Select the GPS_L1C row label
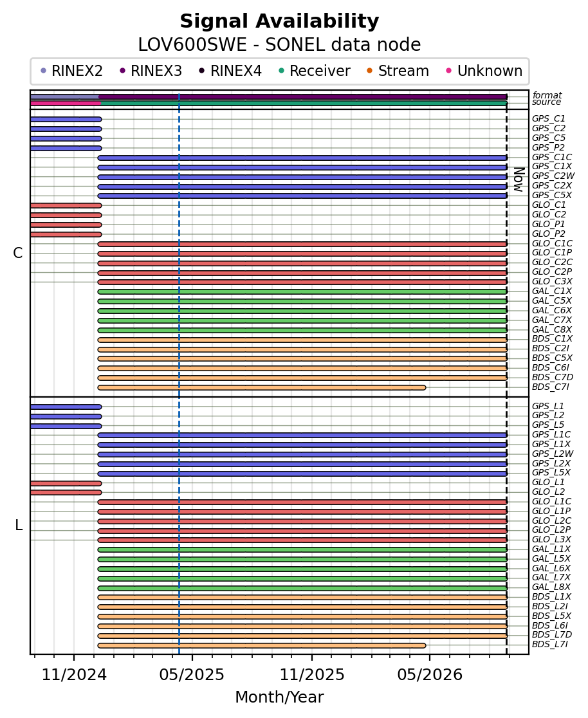The image size is (588, 718). (x=551, y=434)
